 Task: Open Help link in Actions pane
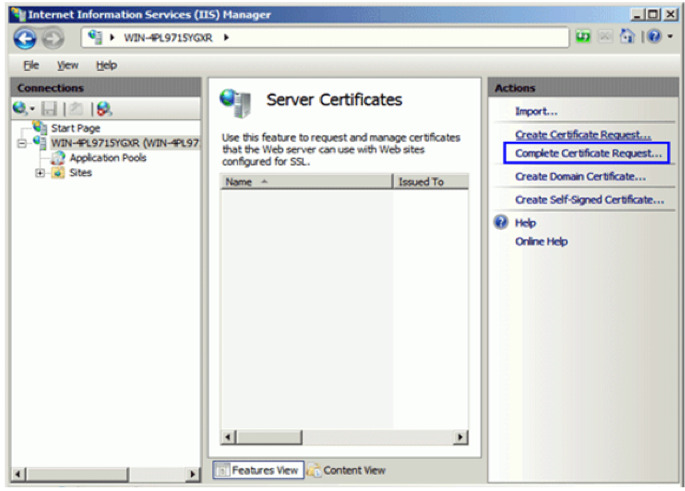coord(525,223)
